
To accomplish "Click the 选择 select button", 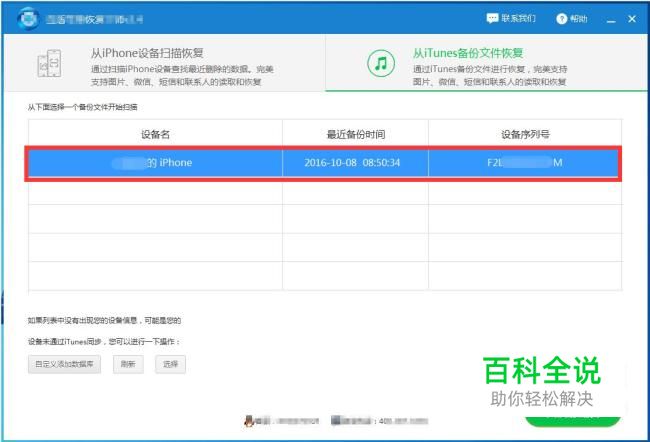I will point(170,364).
